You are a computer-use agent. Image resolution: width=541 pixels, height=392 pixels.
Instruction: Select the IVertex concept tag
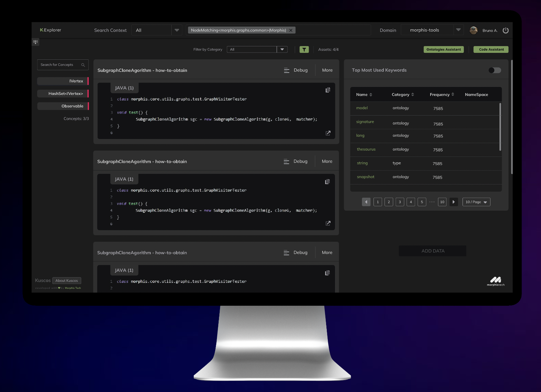[x=63, y=81]
